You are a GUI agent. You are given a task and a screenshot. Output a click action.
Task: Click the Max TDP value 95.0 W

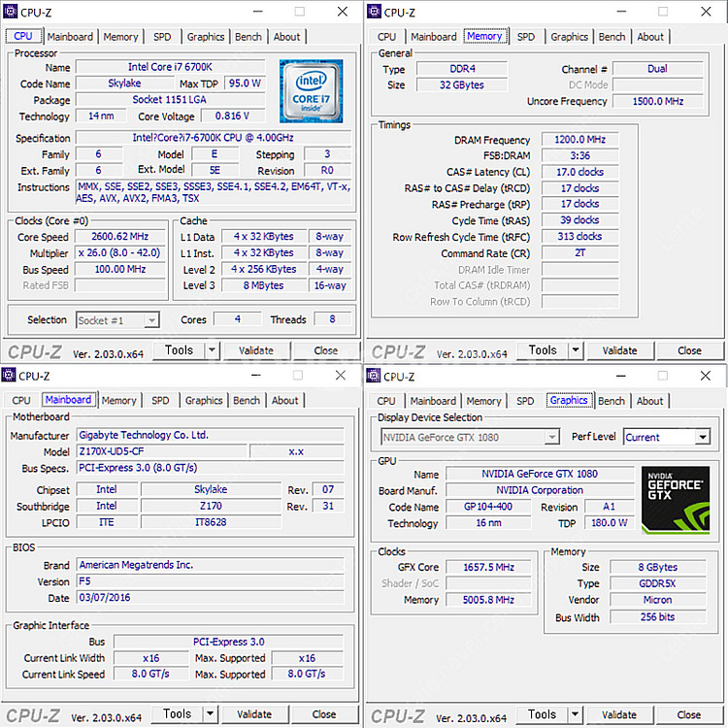tap(245, 83)
